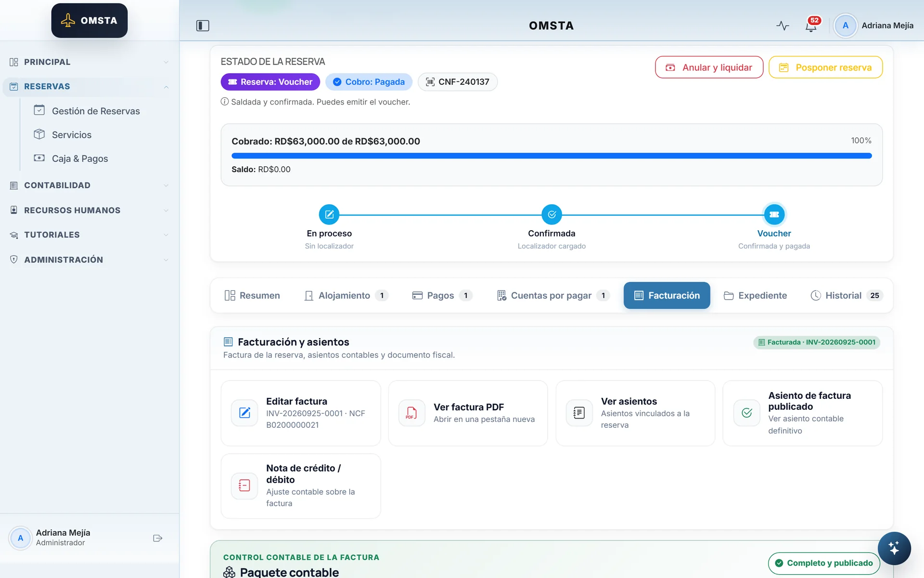Switch to the Pagos tab

(442, 295)
